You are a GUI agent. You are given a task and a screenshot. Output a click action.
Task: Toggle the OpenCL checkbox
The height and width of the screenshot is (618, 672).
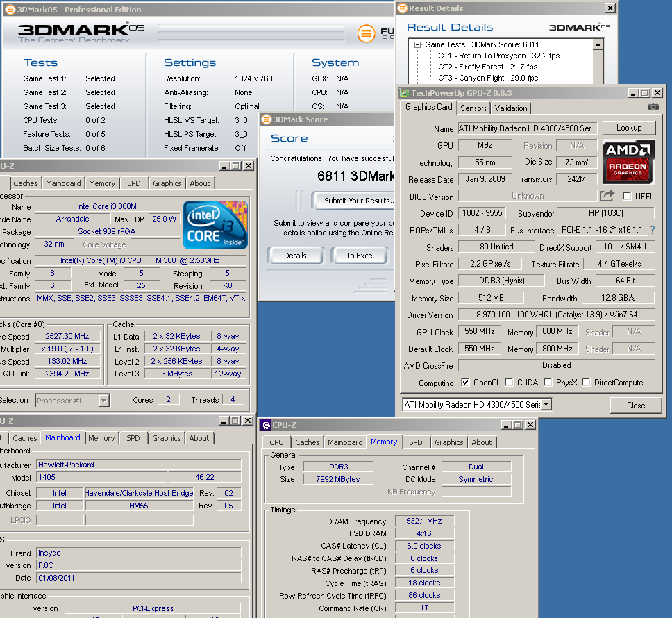[465, 383]
